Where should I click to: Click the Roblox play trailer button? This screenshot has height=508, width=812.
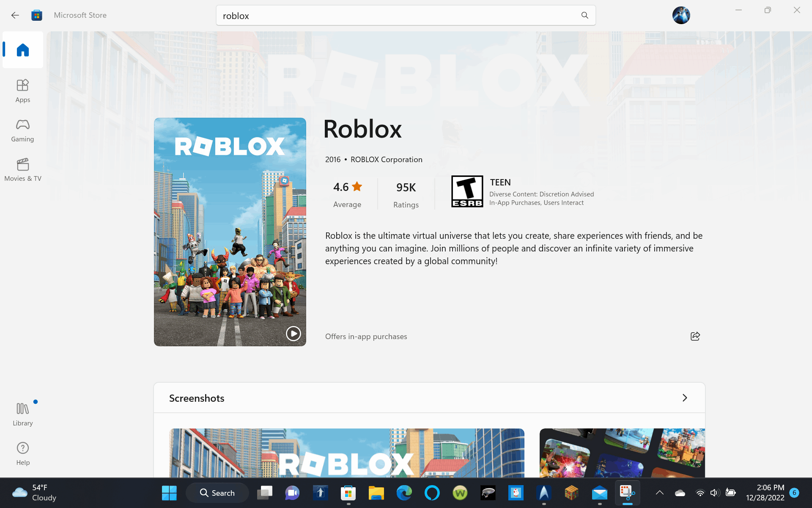click(x=294, y=333)
